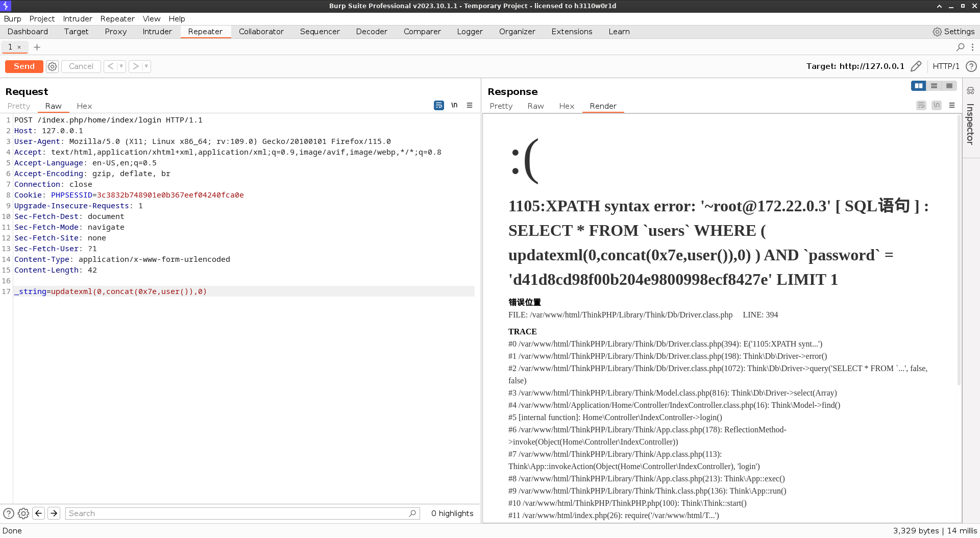Toggle non-printable characters in Request
This screenshot has width=980, height=538.
pos(454,105)
